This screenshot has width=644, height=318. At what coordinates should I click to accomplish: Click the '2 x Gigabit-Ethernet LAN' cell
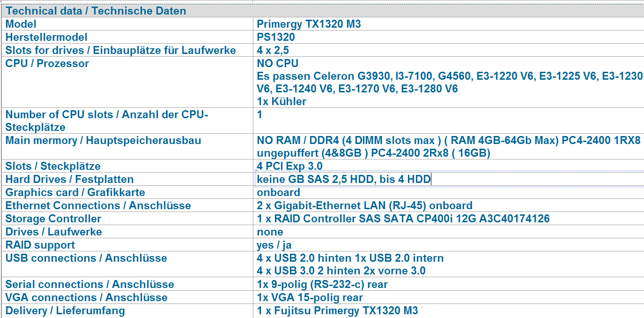click(x=364, y=205)
